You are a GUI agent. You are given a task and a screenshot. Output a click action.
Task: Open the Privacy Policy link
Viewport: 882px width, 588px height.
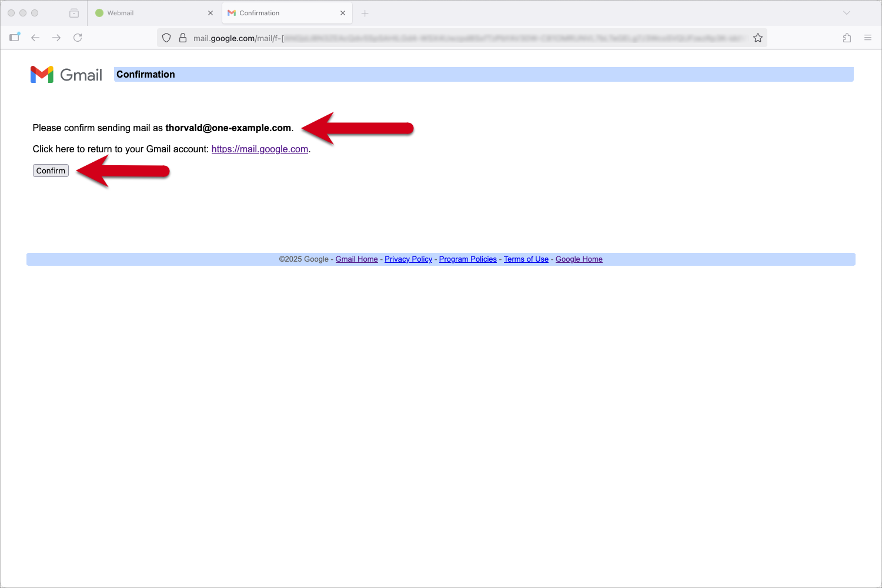point(408,259)
